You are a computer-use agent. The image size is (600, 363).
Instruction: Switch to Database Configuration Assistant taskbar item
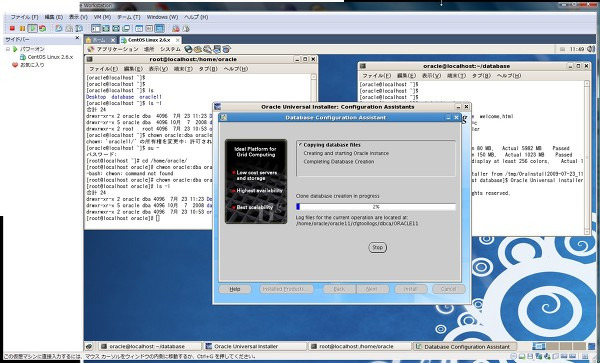[x=464, y=347]
